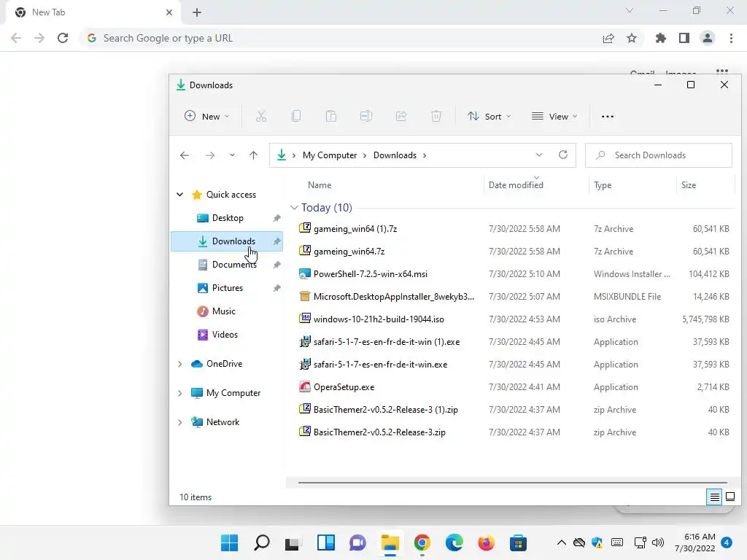This screenshot has height=560, width=747.
Task: Expand the My Computer tree node
Action: 179,393
